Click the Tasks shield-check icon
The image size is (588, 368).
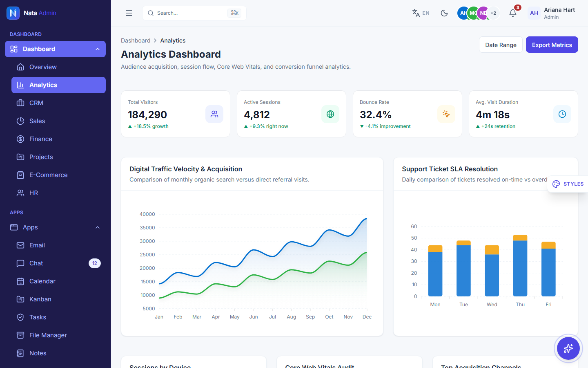[20, 317]
